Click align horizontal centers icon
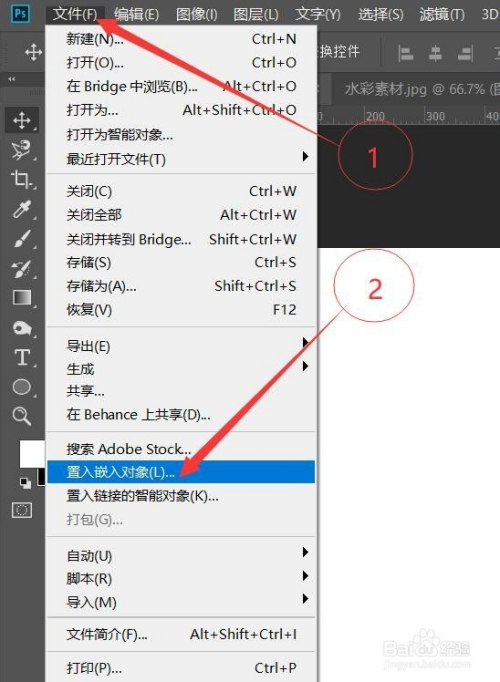 [x=435, y=54]
